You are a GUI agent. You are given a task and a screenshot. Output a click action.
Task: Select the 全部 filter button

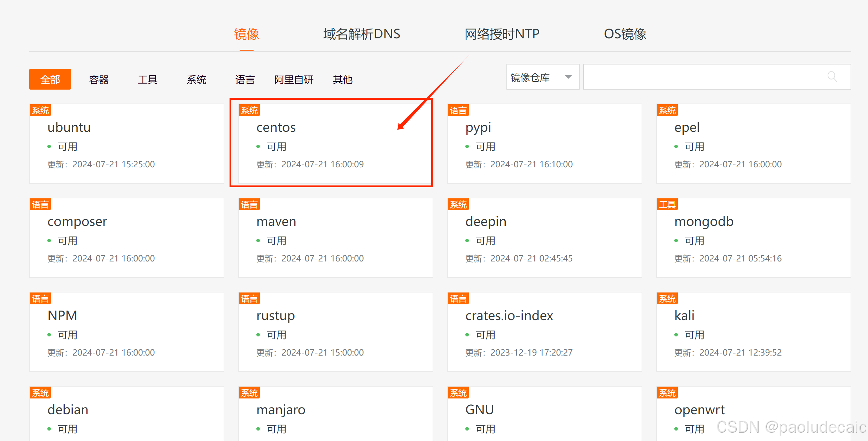pyautogui.click(x=50, y=79)
